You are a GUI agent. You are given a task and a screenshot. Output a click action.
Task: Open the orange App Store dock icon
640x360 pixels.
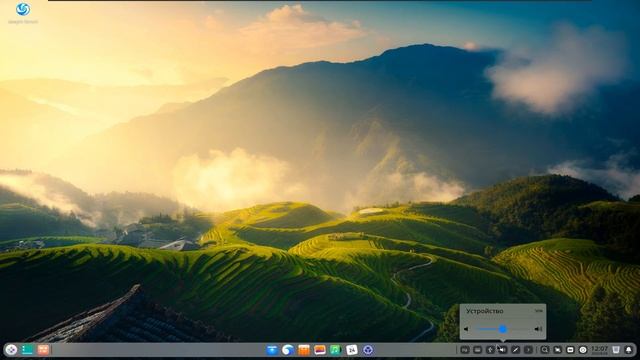pyautogui.click(x=304, y=350)
